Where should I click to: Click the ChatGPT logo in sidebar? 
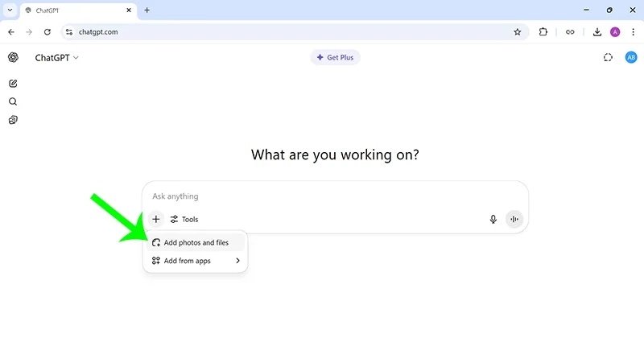[x=13, y=58]
